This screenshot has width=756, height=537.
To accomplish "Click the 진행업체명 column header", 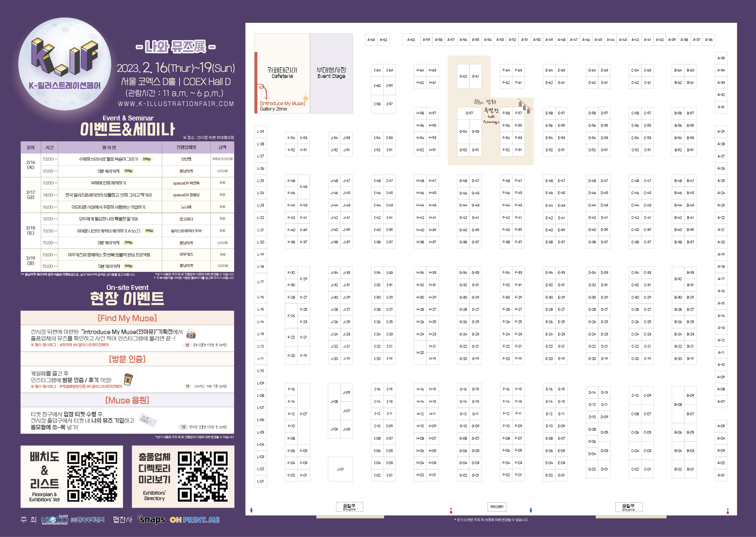I will [x=186, y=147].
